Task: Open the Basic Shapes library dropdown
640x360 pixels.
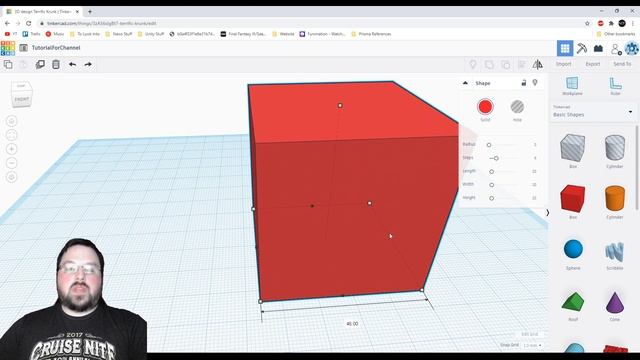Action: click(593, 112)
